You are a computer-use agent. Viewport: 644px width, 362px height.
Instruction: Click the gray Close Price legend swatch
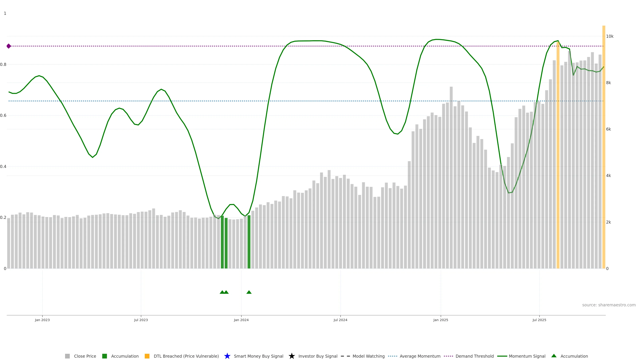(x=67, y=356)
